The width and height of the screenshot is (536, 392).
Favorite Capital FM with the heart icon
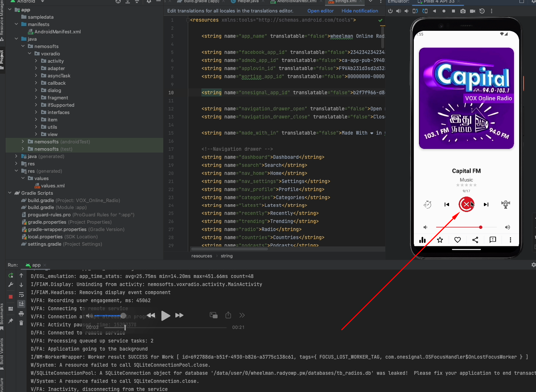[x=457, y=240]
